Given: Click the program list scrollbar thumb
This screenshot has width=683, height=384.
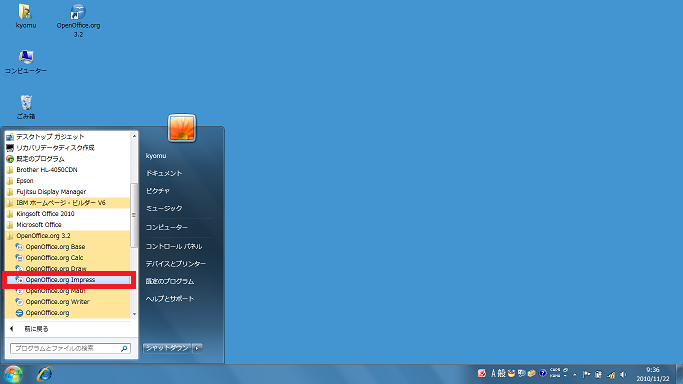Looking at the screenshot, I should tap(134, 215).
